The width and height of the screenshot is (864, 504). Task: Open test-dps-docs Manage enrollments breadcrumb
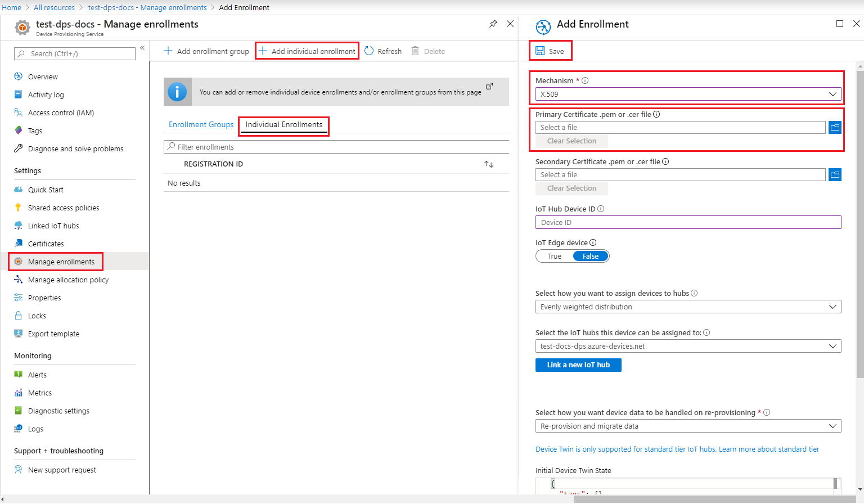coord(147,7)
